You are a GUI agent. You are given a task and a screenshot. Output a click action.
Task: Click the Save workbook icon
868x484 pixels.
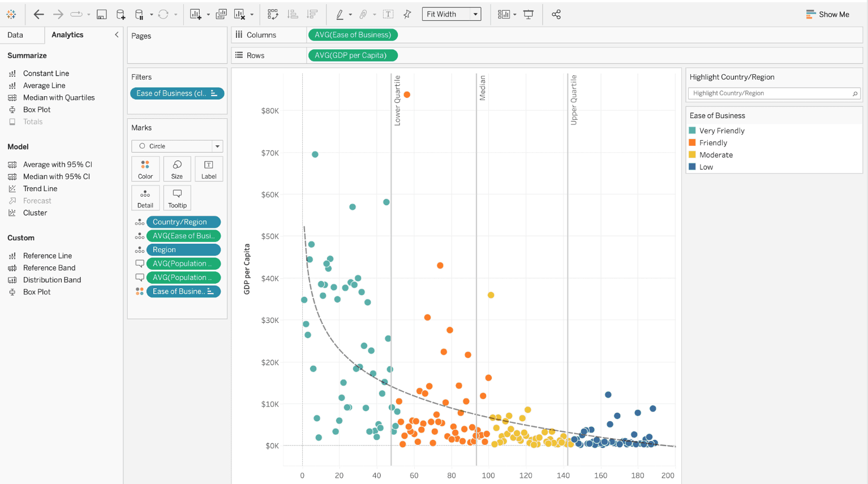102,14
